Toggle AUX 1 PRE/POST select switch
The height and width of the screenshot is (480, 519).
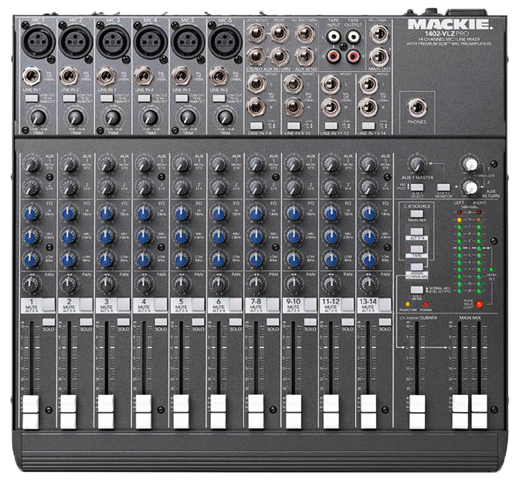(x=417, y=187)
